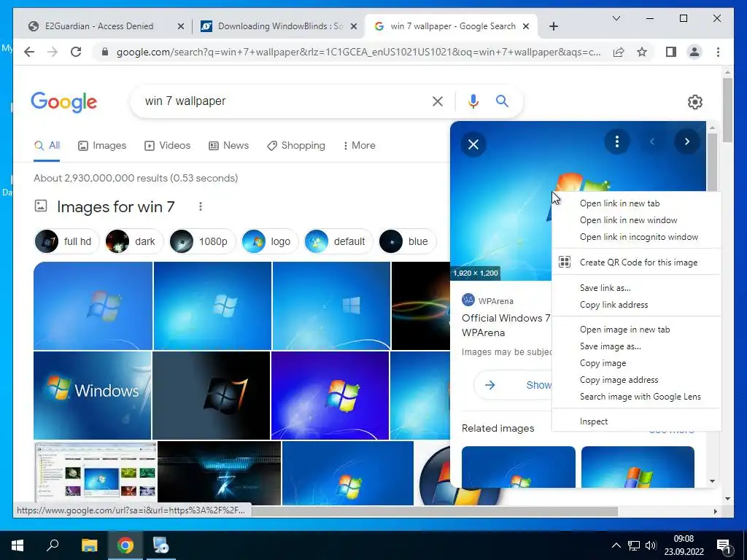Open image preview three-dot options

617,141
